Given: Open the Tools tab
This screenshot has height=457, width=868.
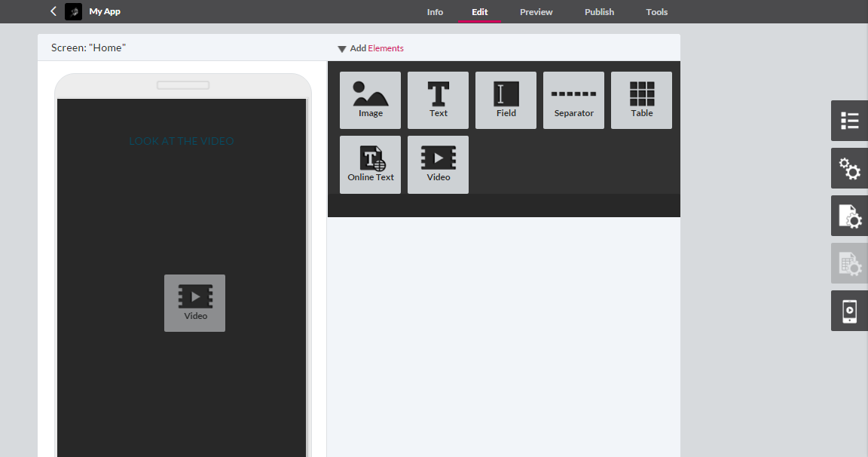Looking at the screenshot, I should (x=656, y=11).
